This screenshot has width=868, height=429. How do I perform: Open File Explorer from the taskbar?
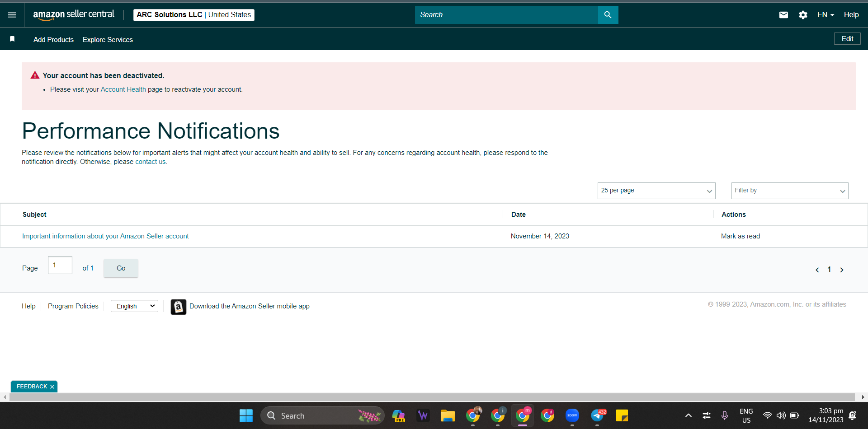[x=448, y=415]
